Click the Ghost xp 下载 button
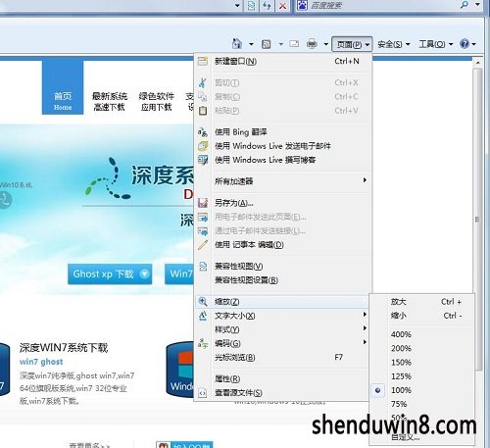490x448 pixels. click(110, 274)
